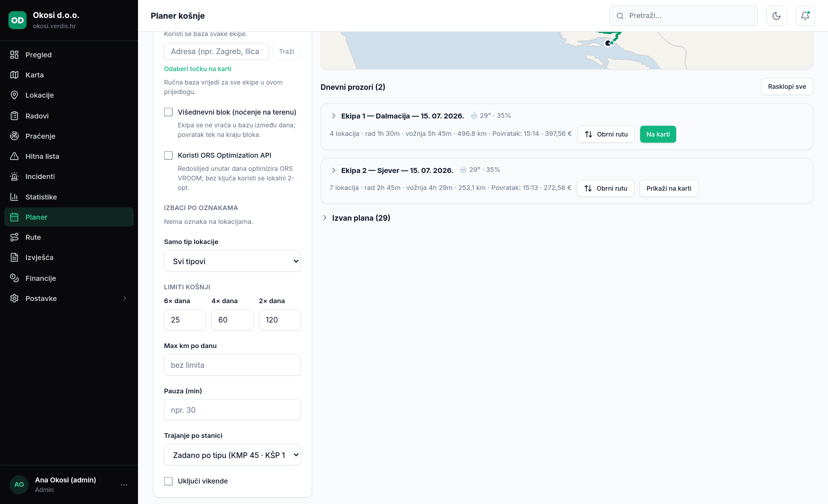Image resolution: width=828 pixels, height=504 pixels.
Task: Open the Lokacije menu item
Action: 69,95
